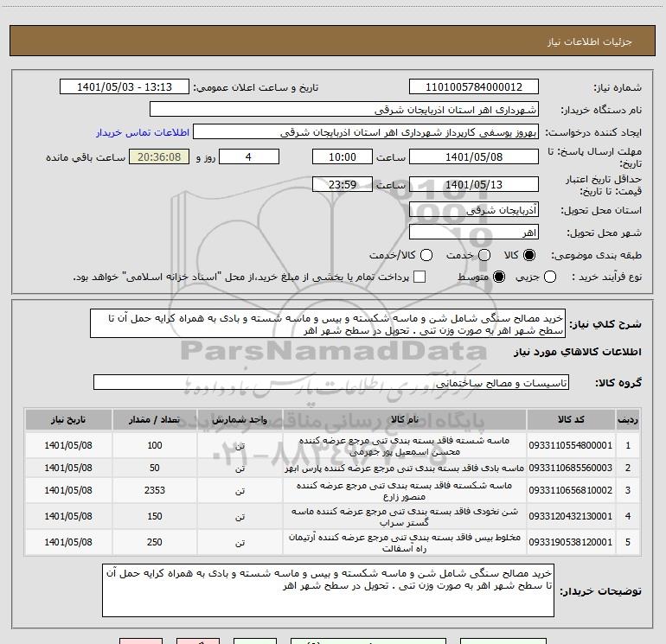Click the ردیف column header
Viewport: 666px width, 644px height.
coord(628,420)
